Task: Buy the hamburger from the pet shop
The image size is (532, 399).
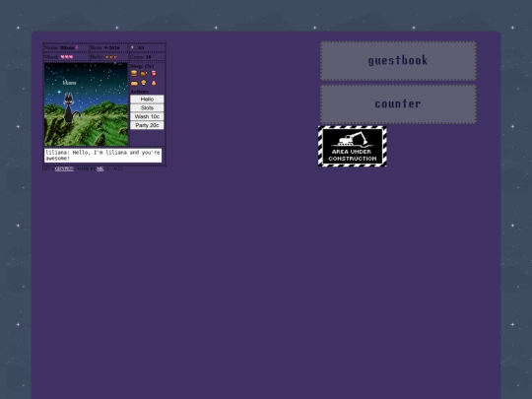Action: (x=134, y=73)
